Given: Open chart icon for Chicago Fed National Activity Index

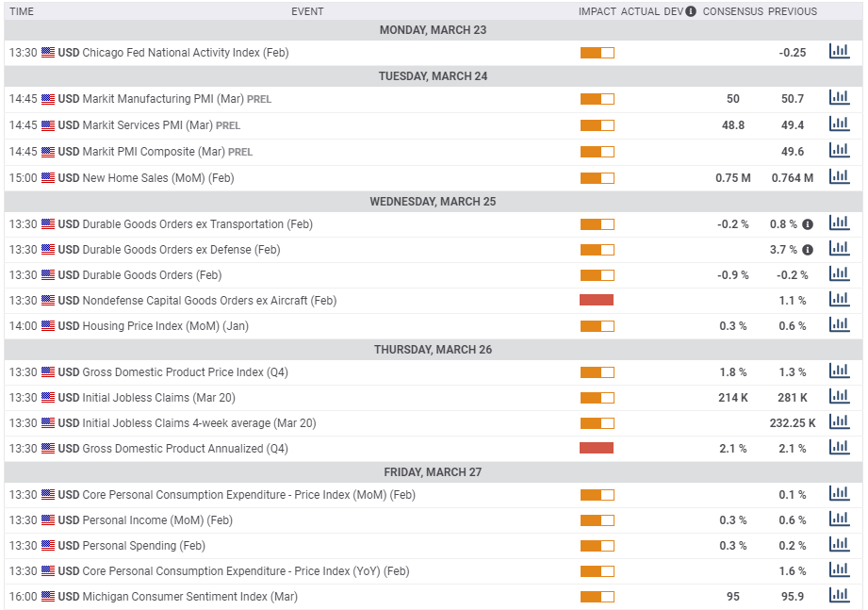Looking at the screenshot, I should pyautogui.click(x=839, y=52).
